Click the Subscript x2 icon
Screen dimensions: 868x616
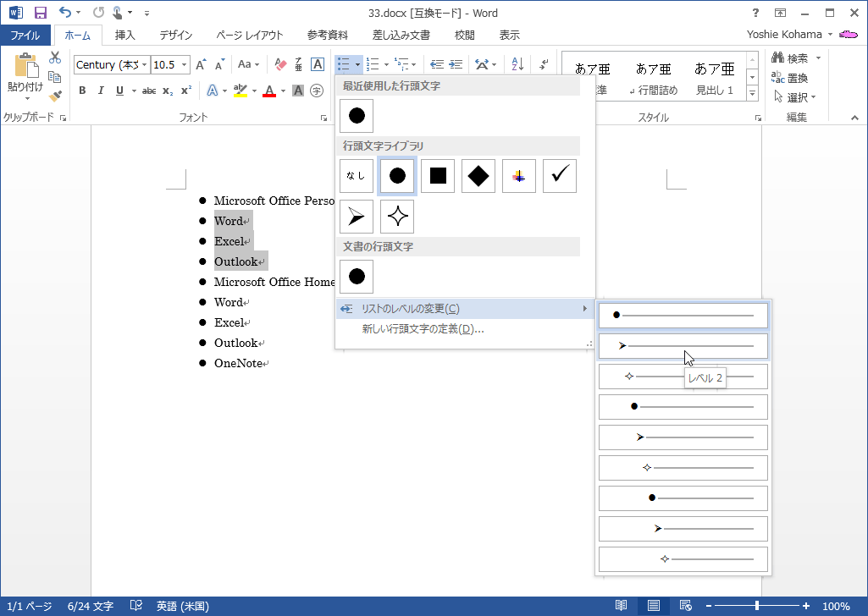168,91
